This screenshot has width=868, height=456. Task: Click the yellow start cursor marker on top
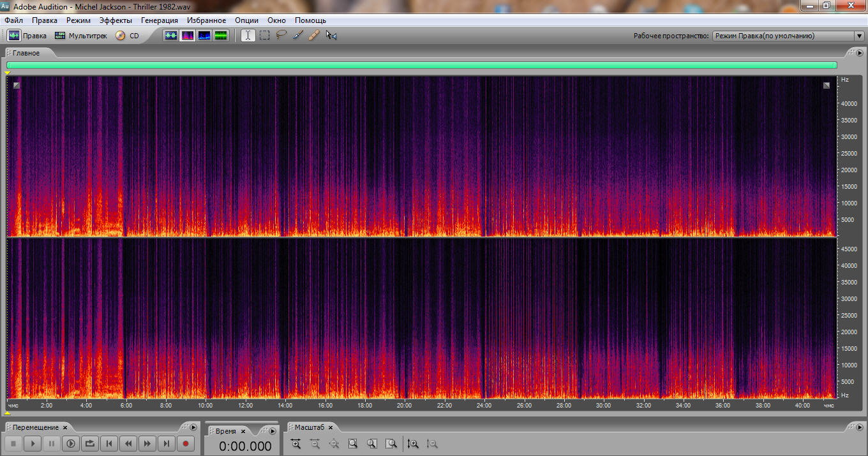click(8, 73)
